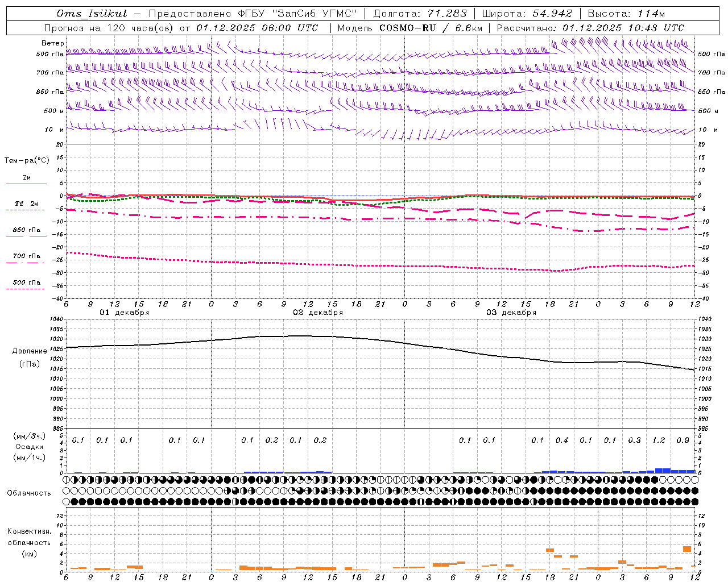This screenshot has height=582, width=728.
Task: Click the 700 гПа temperature legend entry
Action: point(26,256)
